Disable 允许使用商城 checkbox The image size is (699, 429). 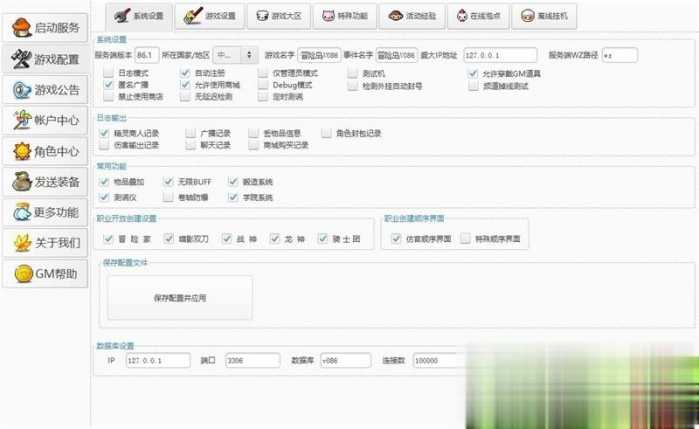(x=185, y=85)
